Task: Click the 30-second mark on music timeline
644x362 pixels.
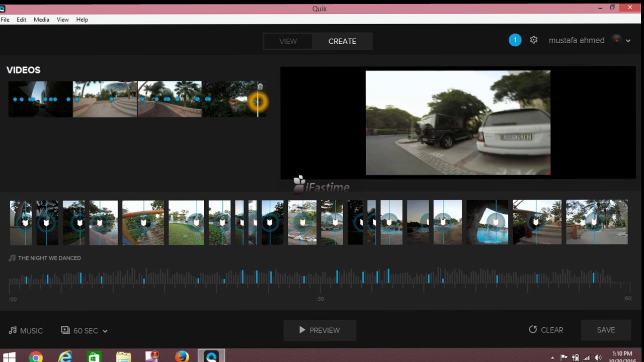Action: pyautogui.click(x=320, y=298)
